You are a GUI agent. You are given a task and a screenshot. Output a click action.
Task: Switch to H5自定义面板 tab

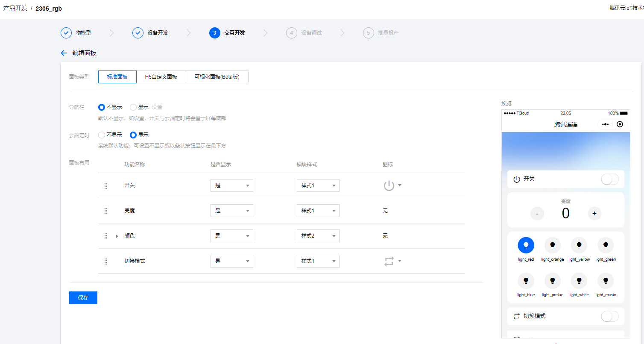pos(161,77)
